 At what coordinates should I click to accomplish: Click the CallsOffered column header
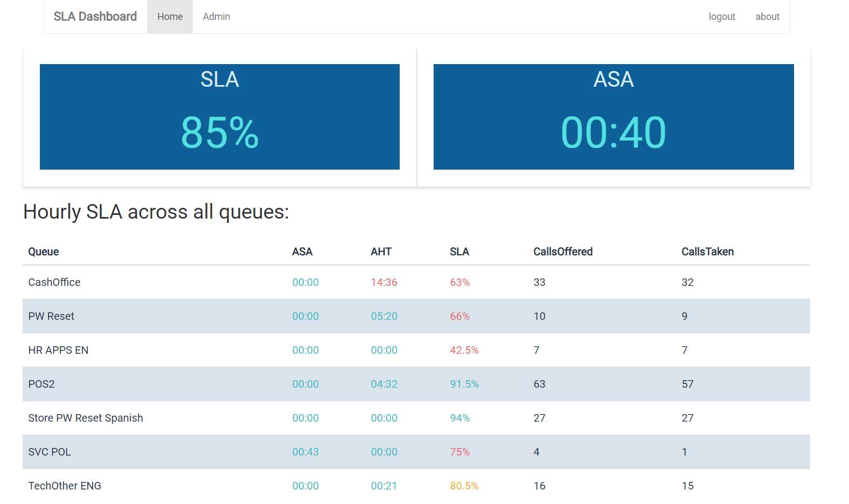click(563, 251)
